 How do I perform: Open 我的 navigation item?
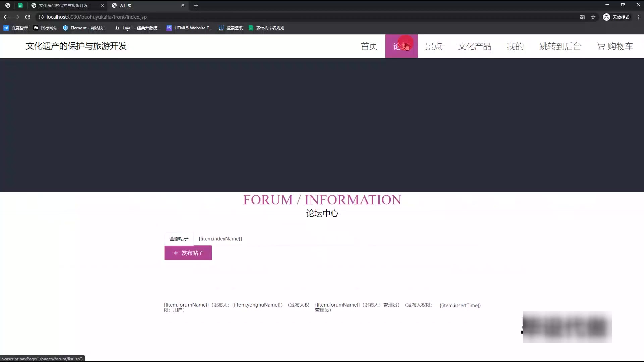pyautogui.click(x=515, y=46)
